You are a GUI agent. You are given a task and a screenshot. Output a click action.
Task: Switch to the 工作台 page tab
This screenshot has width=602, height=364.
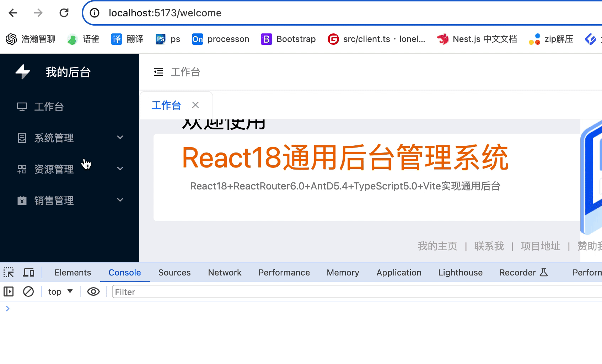pos(166,105)
